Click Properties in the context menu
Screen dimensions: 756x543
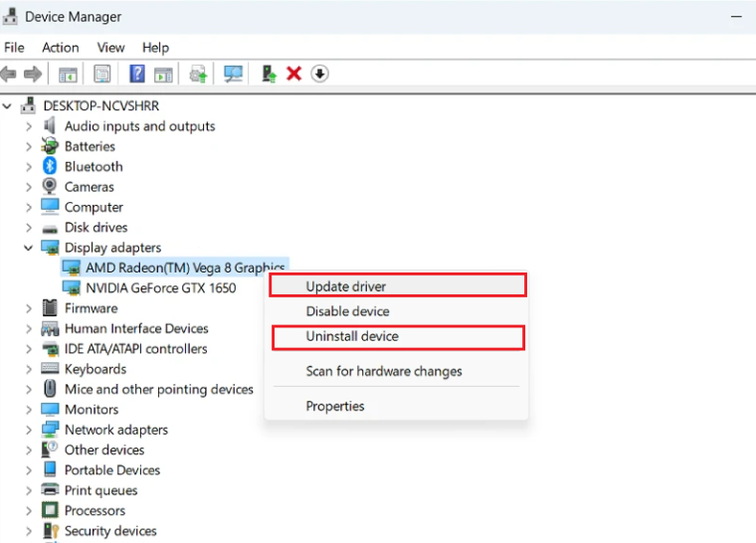(x=335, y=406)
